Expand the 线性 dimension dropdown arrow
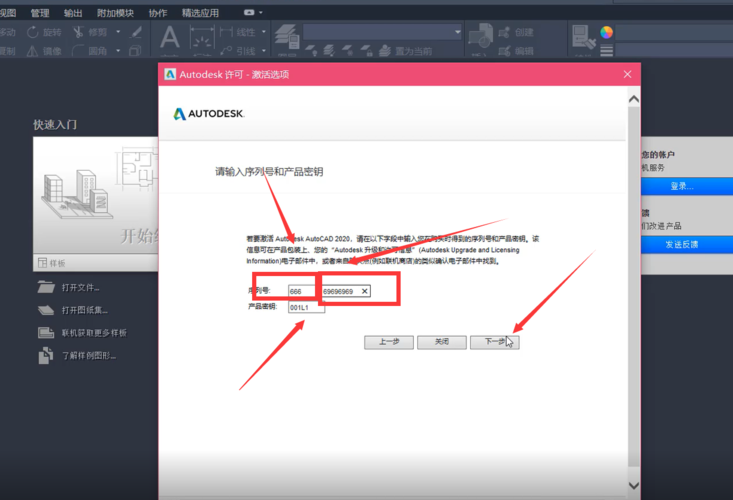Screen dimensions: 733x500 [264, 32]
